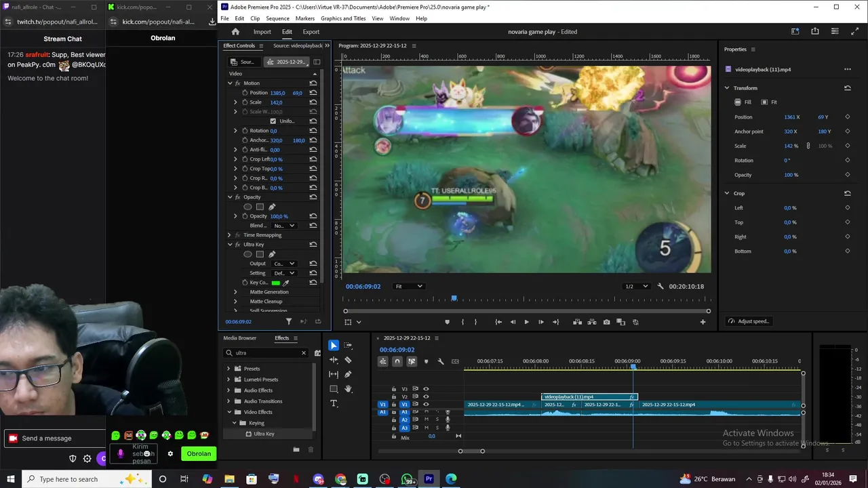Open the 1/2 playback resolution dropdown
The width and height of the screenshot is (868, 488).
[636, 286]
